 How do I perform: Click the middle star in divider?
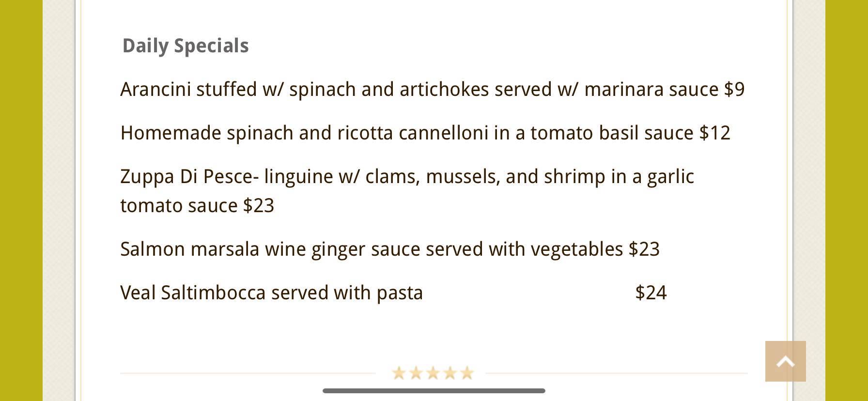[x=433, y=373]
